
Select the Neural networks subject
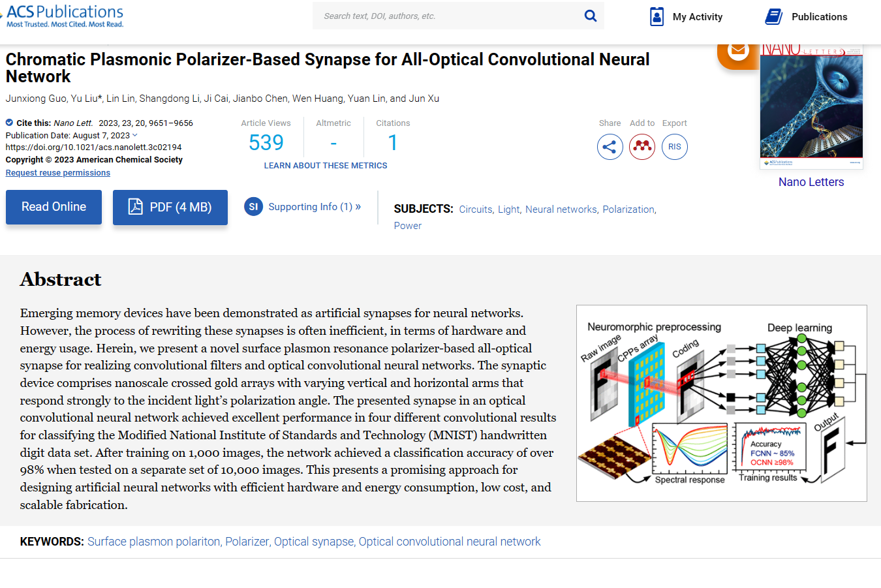point(561,209)
